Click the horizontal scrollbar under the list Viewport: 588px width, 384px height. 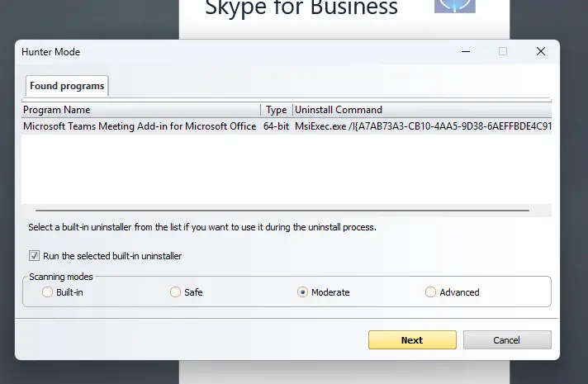pyautogui.click(x=281, y=211)
